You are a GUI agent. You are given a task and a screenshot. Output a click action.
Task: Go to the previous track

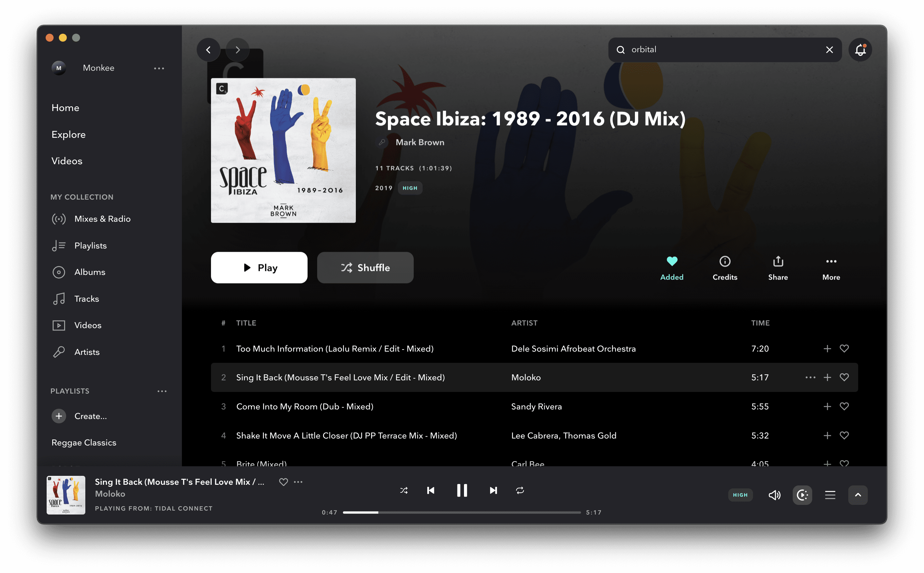click(x=430, y=490)
